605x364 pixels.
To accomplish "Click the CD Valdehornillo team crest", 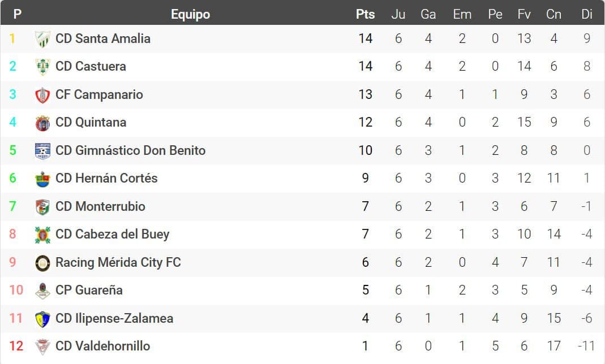I will coord(42,346).
